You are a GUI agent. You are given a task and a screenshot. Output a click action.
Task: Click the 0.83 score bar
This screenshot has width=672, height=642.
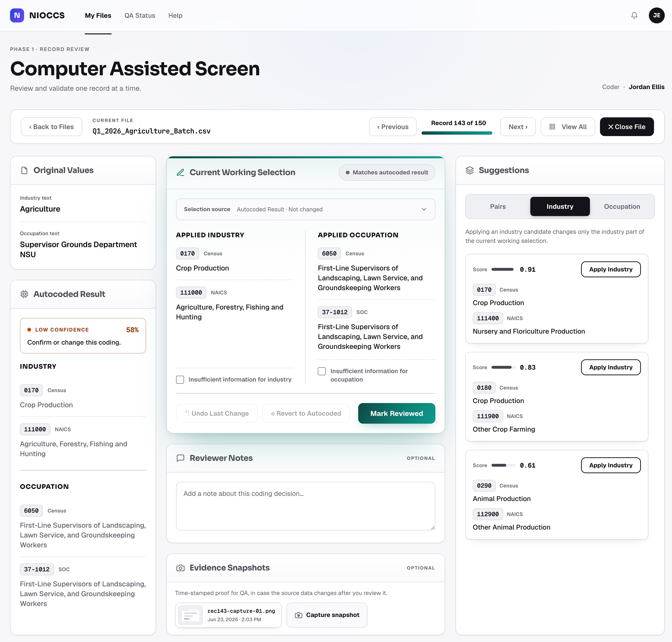[503, 367]
